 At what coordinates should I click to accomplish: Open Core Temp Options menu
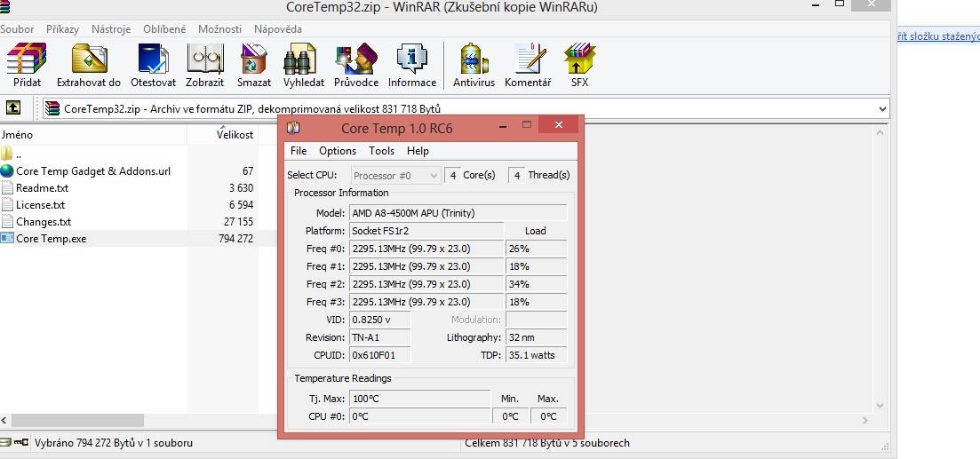(x=338, y=151)
